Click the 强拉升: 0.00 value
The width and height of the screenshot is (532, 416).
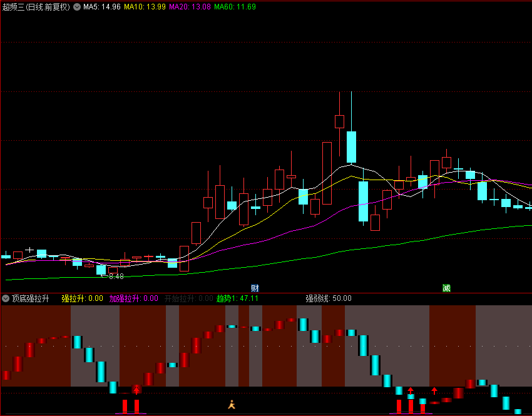click(x=82, y=298)
